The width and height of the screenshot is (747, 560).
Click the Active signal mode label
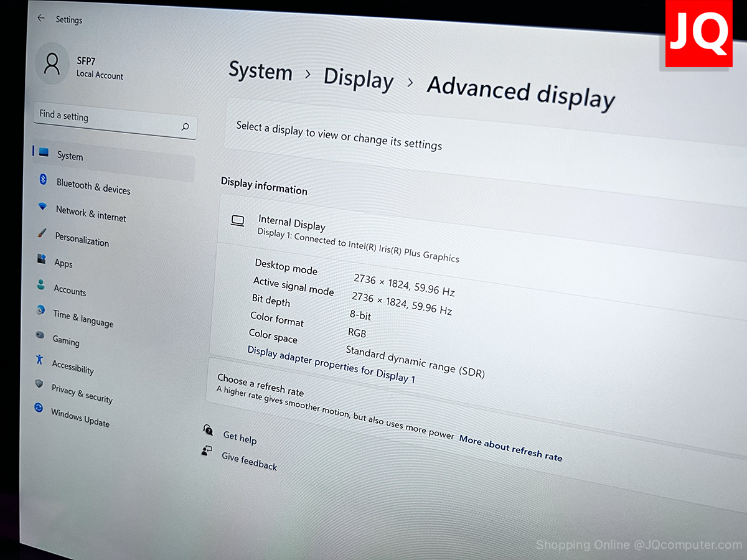coord(294,286)
